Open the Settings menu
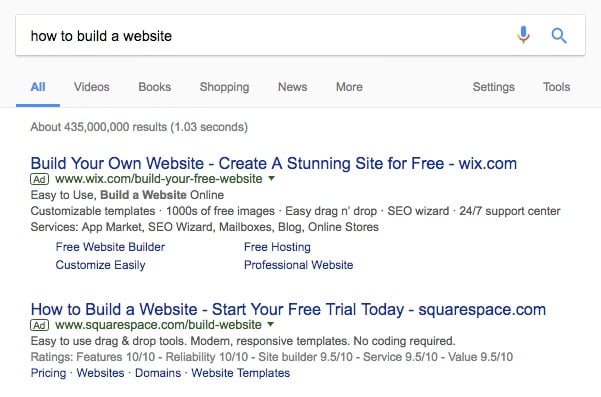The image size is (601, 397). [x=493, y=87]
